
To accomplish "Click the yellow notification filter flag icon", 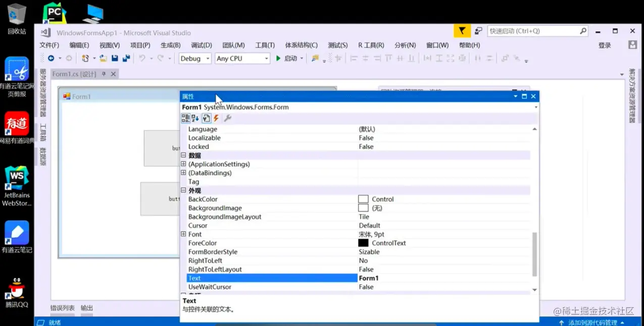I will pyautogui.click(x=462, y=31).
